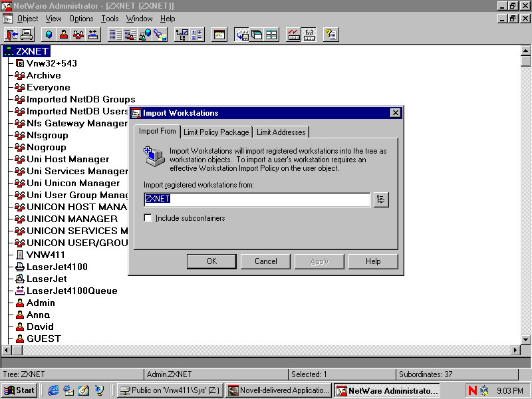Open the View menu
The image size is (532, 399).
click(x=54, y=19)
